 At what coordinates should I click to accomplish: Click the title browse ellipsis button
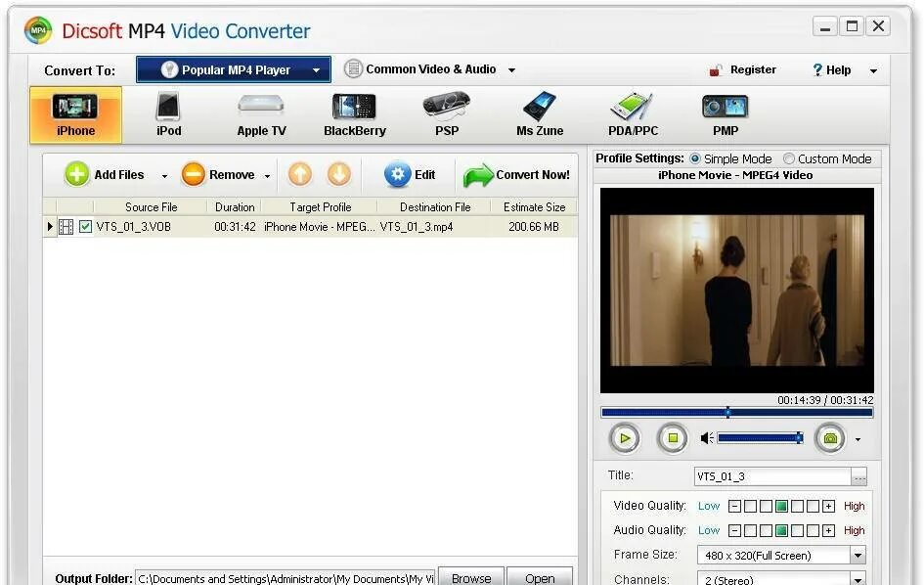click(858, 476)
